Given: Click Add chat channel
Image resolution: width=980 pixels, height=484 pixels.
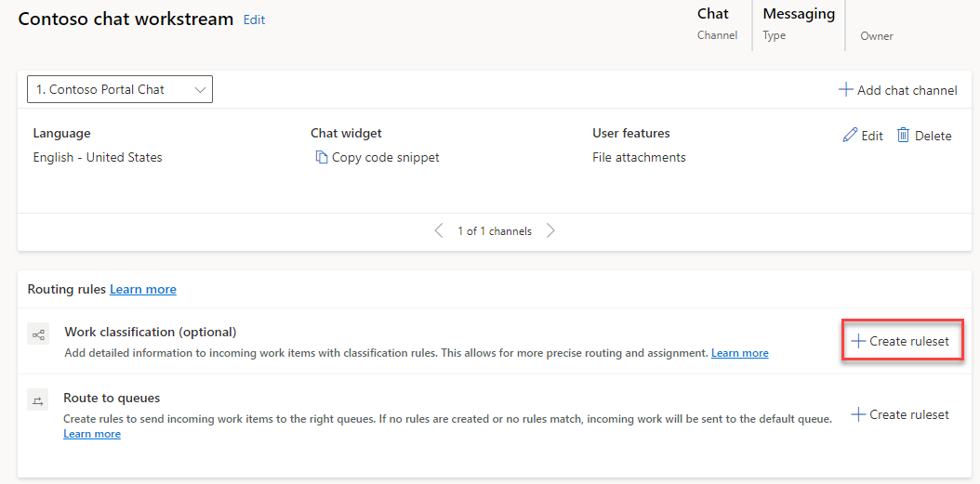Looking at the screenshot, I should click(897, 90).
